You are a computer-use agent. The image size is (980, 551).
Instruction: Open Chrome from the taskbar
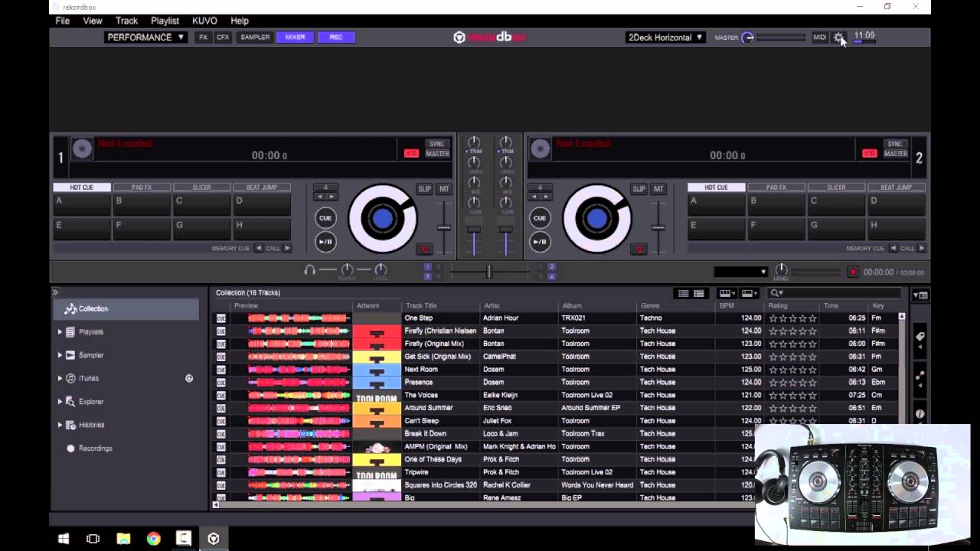point(153,539)
